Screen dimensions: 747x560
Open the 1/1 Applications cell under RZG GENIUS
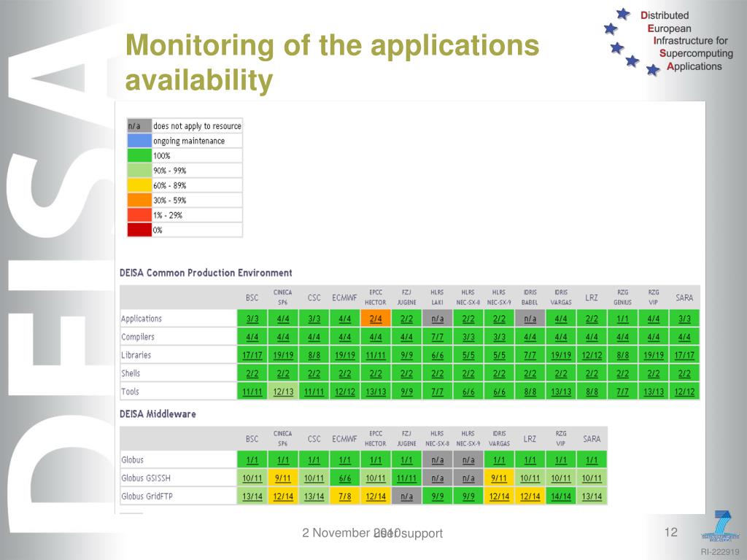tap(622, 319)
